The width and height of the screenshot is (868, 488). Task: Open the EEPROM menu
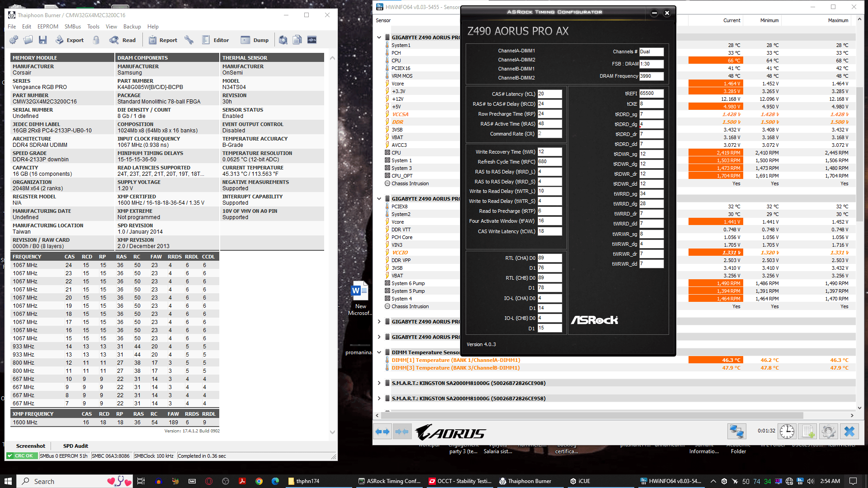pyautogui.click(x=48, y=27)
